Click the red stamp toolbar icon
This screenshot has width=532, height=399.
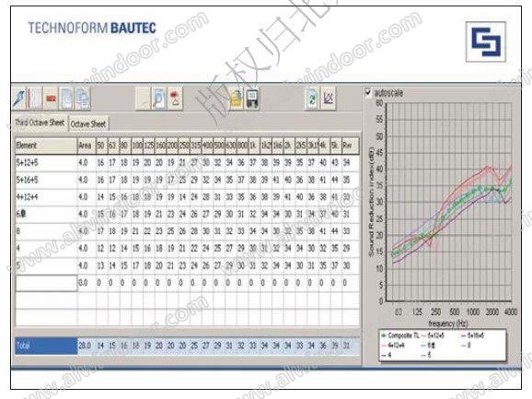[175, 99]
